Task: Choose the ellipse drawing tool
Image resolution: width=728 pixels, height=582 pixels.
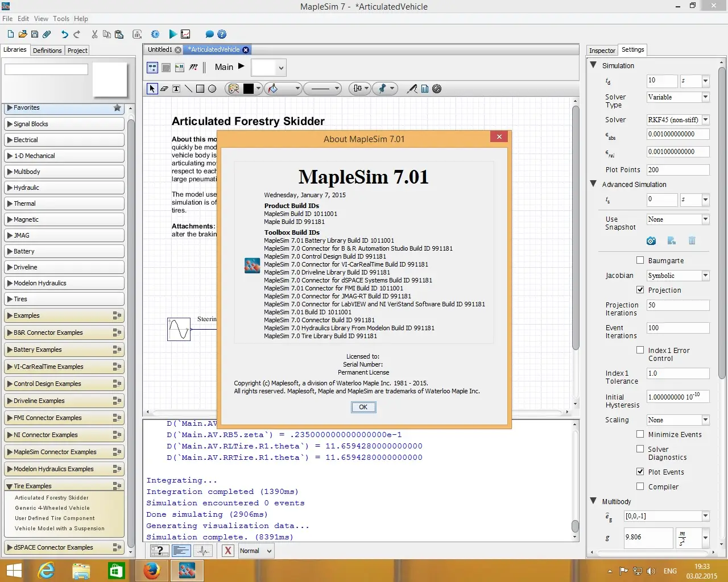Action: [x=212, y=89]
